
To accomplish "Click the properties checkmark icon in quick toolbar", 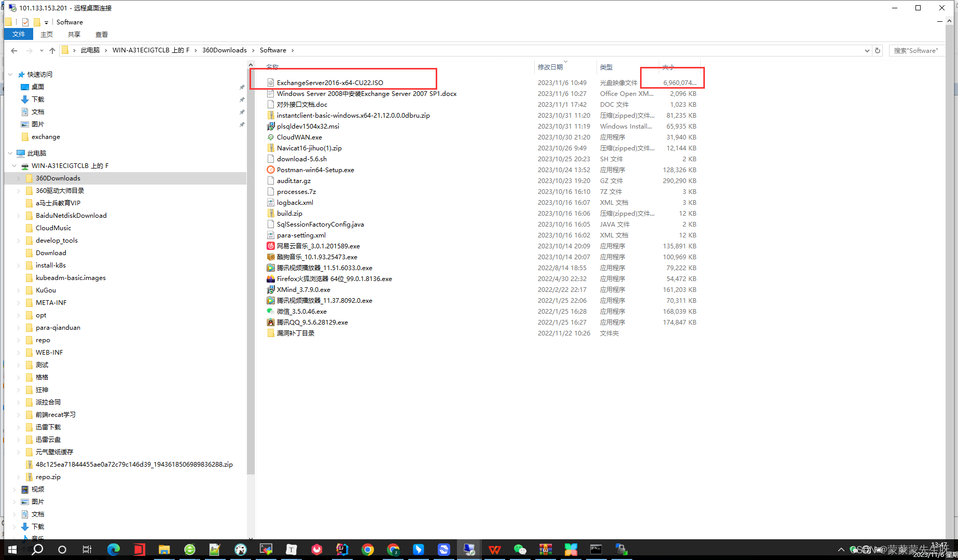I will point(25,22).
